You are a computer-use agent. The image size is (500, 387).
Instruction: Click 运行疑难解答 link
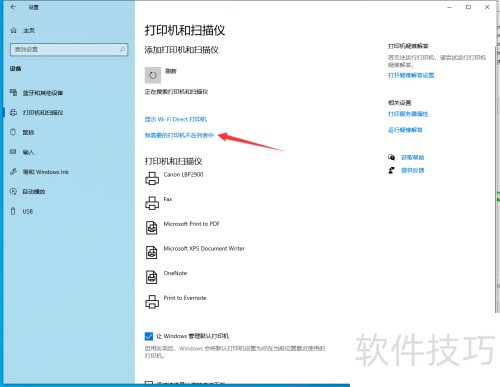pyautogui.click(x=405, y=130)
